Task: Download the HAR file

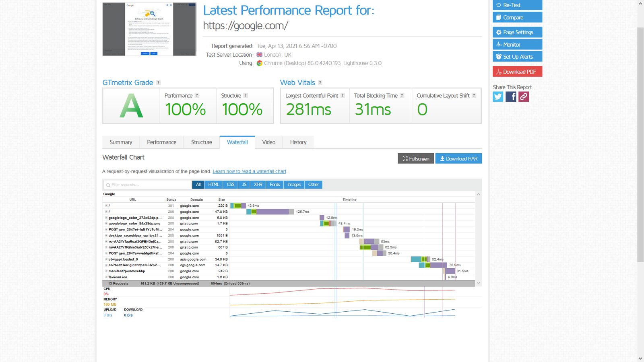Action: [x=458, y=158]
